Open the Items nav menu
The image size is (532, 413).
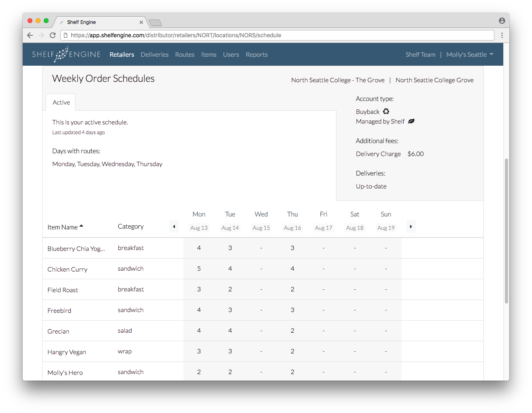(209, 55)
